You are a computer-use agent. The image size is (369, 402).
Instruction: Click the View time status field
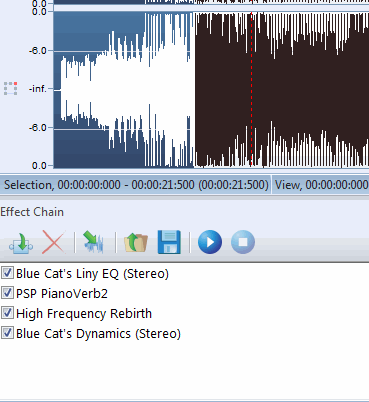click(x=321, y=185)
